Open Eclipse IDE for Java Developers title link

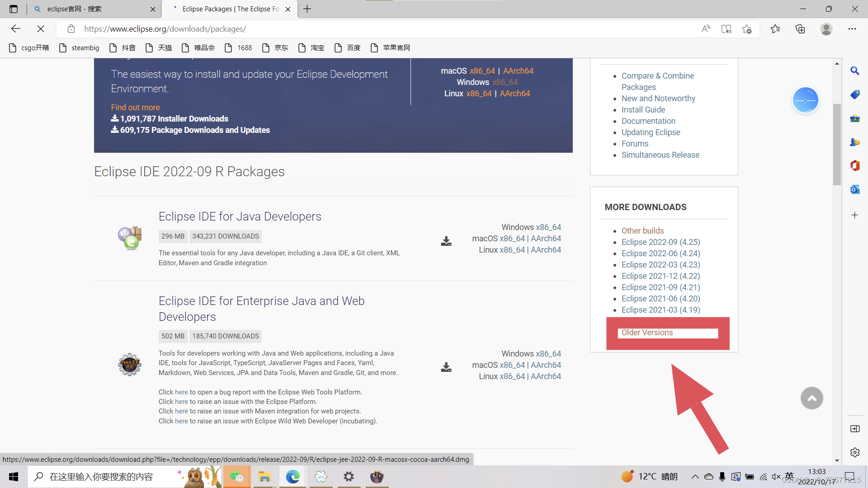click(240, 216)
